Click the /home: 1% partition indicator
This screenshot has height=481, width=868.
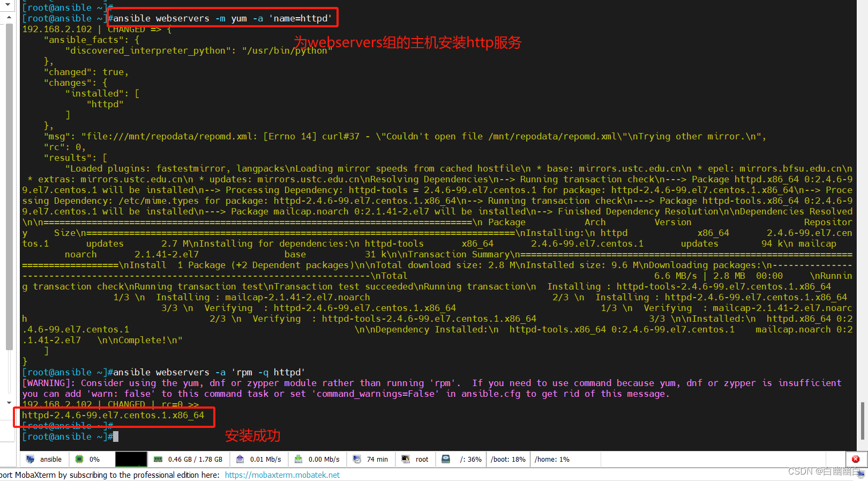(552, 460)
